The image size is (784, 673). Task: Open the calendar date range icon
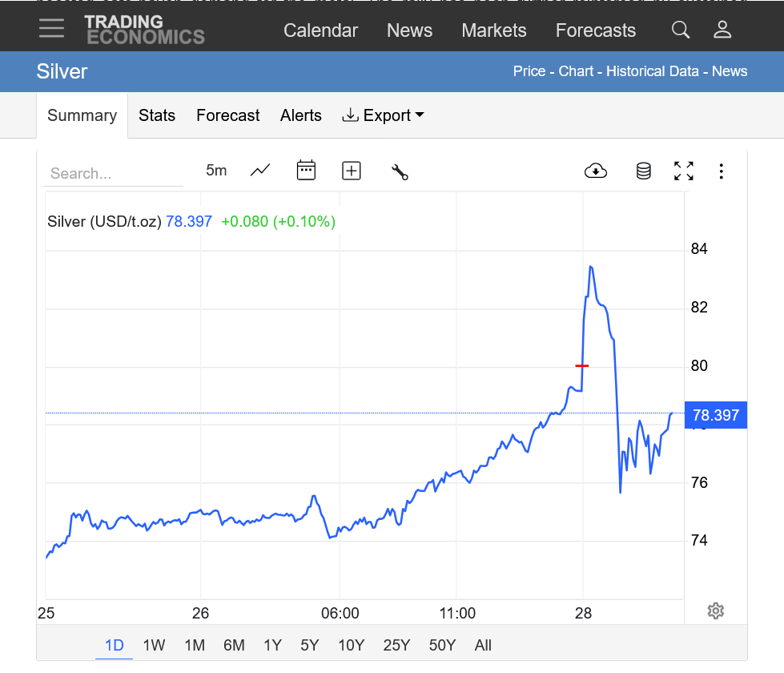click(306, 171)
